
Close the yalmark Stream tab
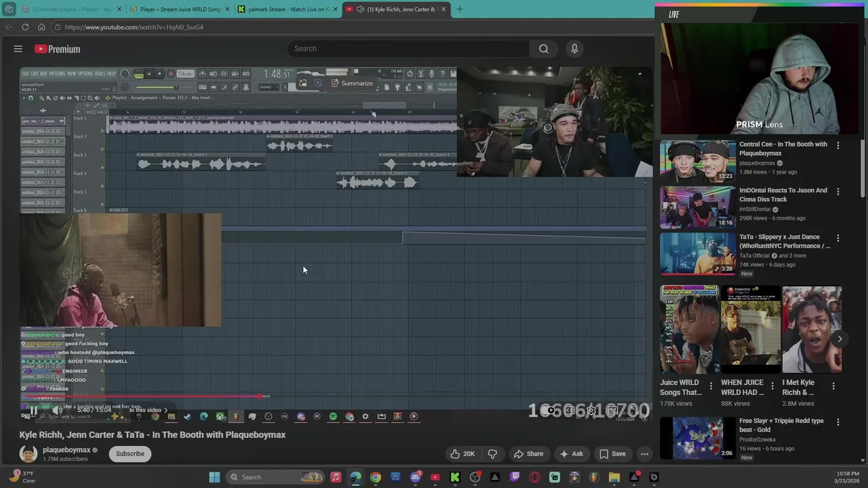click(335, 9)
